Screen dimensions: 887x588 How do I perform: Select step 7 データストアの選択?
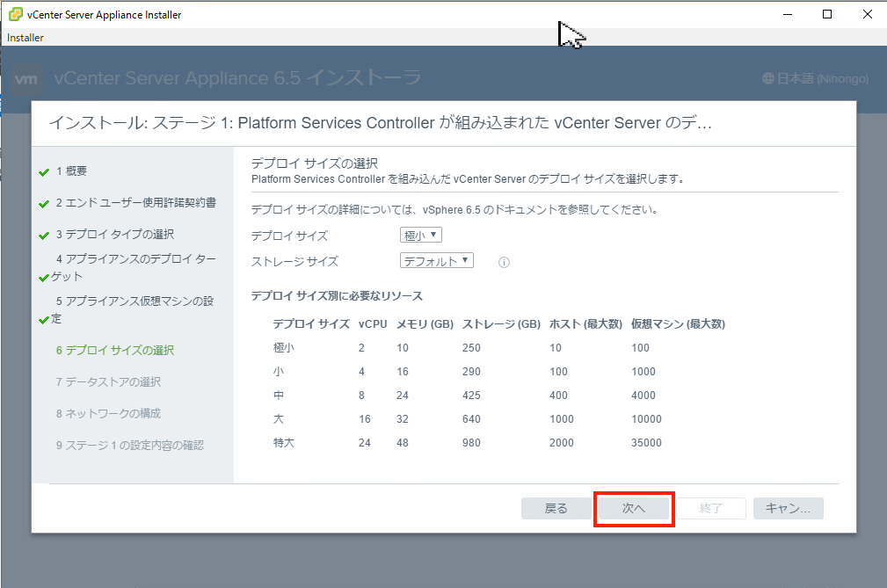click(108, 381)
